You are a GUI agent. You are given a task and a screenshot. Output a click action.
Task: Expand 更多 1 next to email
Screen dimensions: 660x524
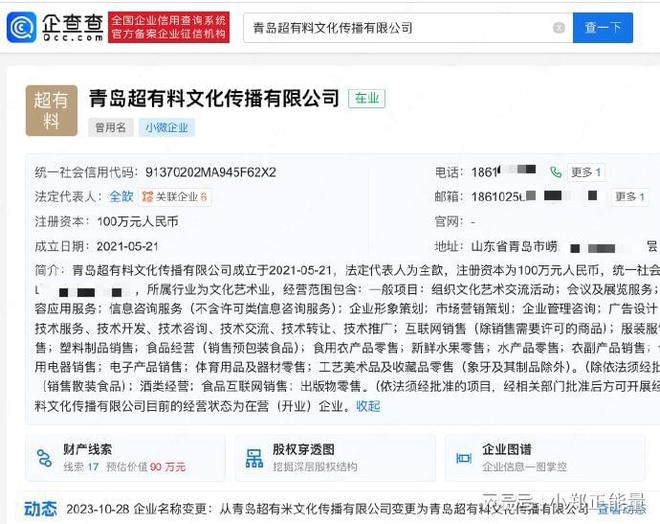[x=630, y=197]
